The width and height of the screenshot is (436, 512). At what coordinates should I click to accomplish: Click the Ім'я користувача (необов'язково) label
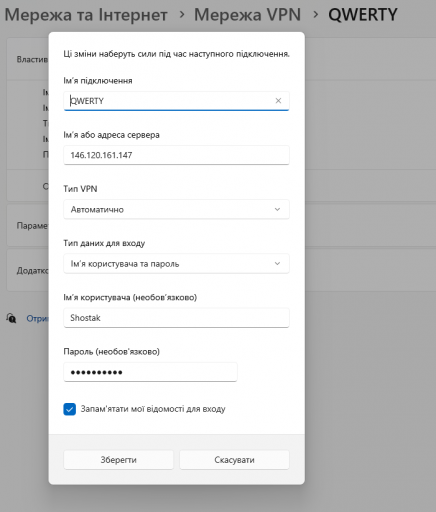[x=130, y=297]
